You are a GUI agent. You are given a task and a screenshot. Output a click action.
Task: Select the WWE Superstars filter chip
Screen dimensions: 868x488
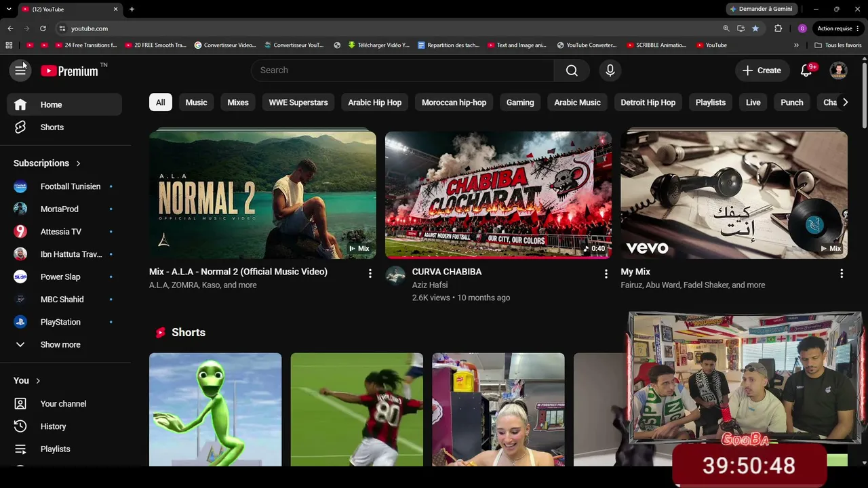click(x=298, y=102)
